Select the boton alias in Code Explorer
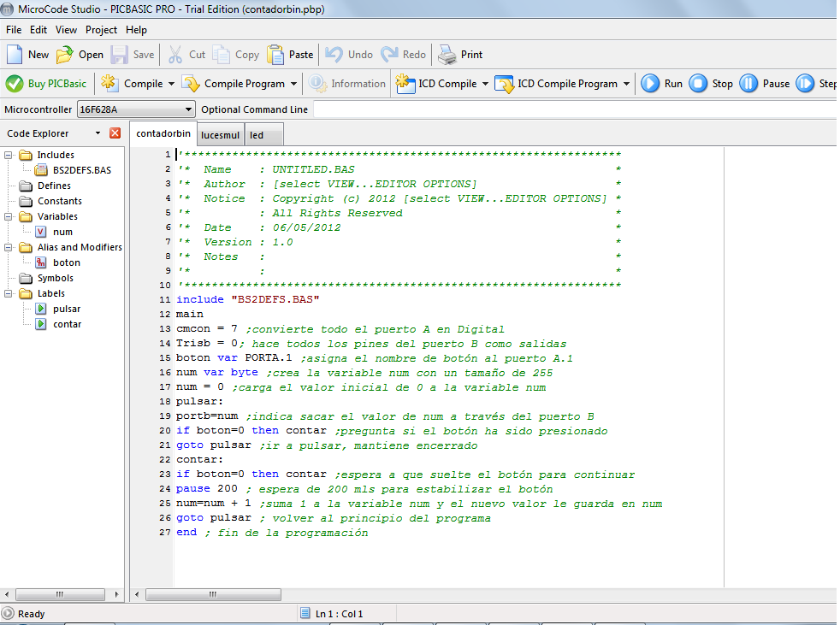840x625 pixels. click(67, 263)
